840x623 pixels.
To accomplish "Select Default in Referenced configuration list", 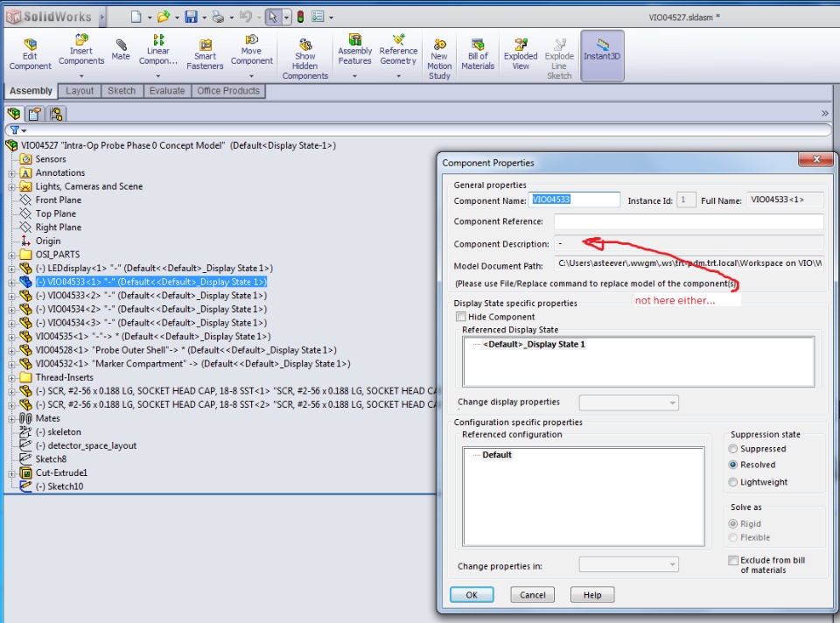I will coord(497,455).
